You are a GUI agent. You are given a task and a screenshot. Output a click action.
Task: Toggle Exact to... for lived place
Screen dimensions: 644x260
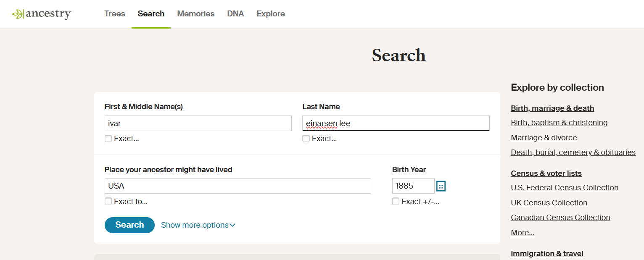pyautogui.click(x=108, y=201)
